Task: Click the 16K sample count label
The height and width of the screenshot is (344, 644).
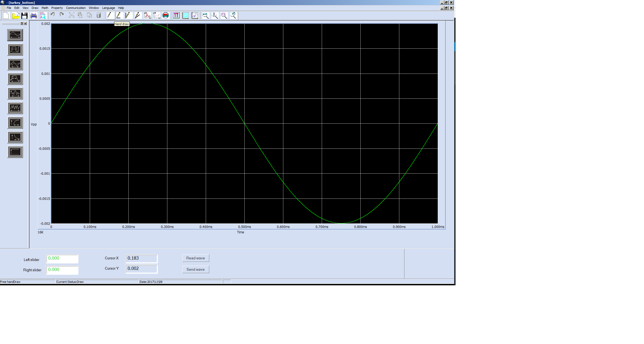Action: [40, 232]
